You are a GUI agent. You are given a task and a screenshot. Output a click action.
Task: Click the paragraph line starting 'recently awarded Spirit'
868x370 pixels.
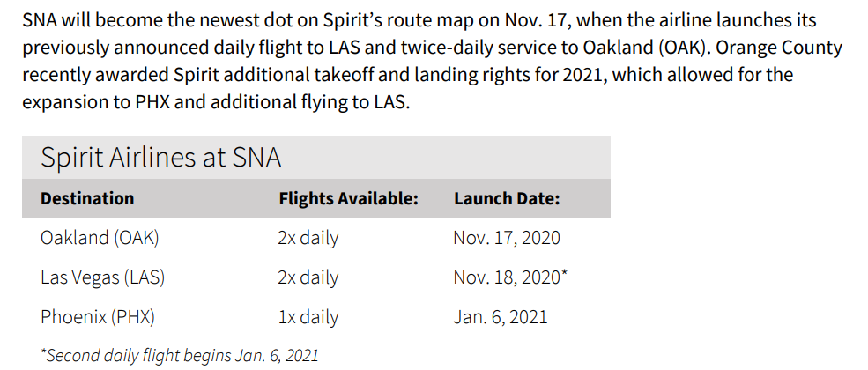tap(407, 75)
